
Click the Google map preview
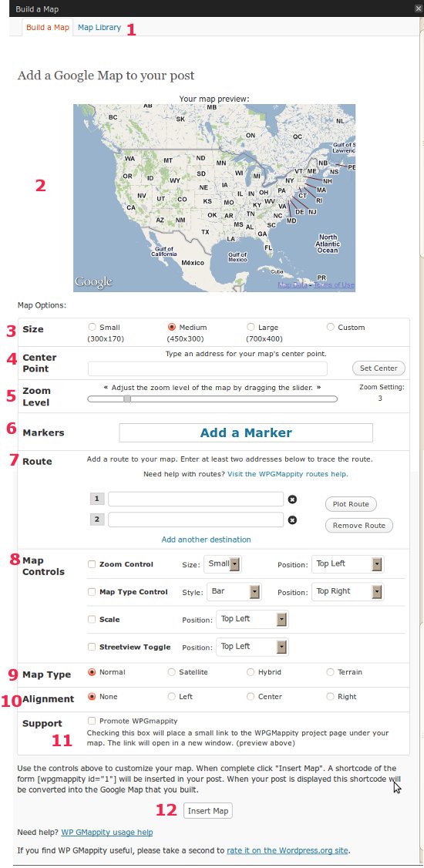click(214, 198)
